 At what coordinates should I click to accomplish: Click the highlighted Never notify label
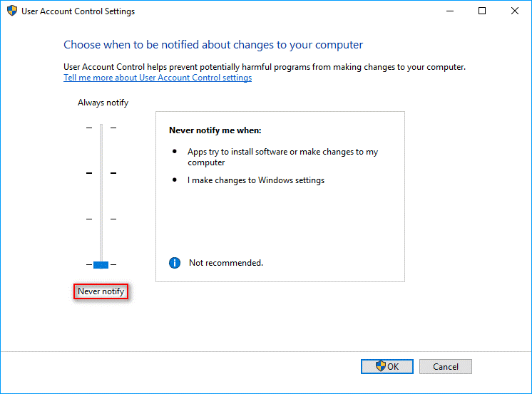[x=101, y=291]
